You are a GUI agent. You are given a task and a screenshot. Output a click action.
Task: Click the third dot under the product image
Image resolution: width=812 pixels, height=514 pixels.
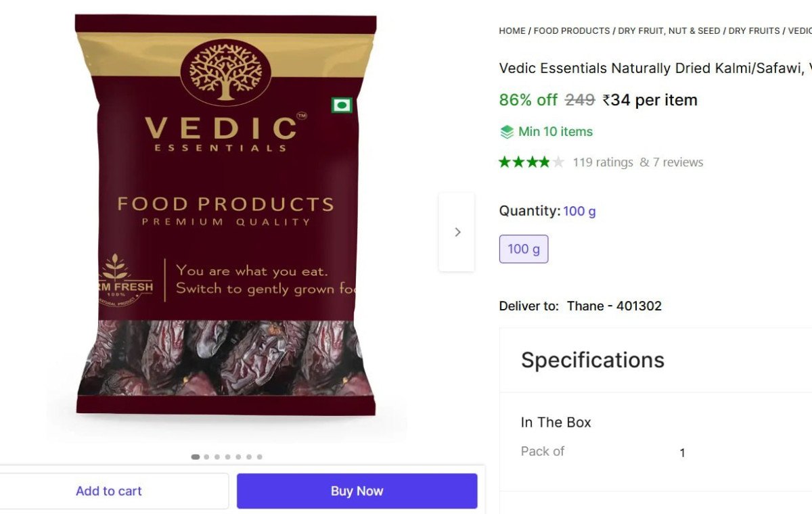(217, 457)
